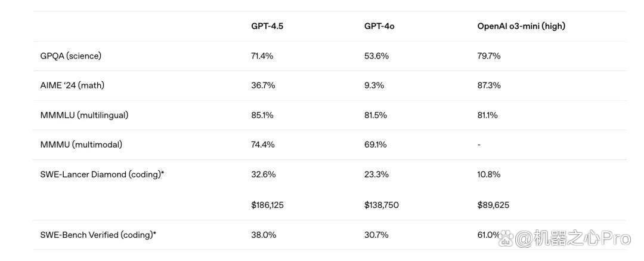Image resolution: width=644 pixels, height=261 pixels.
Task: Select the 38.0% SWE-Bench score
Action: coord(264,235)
